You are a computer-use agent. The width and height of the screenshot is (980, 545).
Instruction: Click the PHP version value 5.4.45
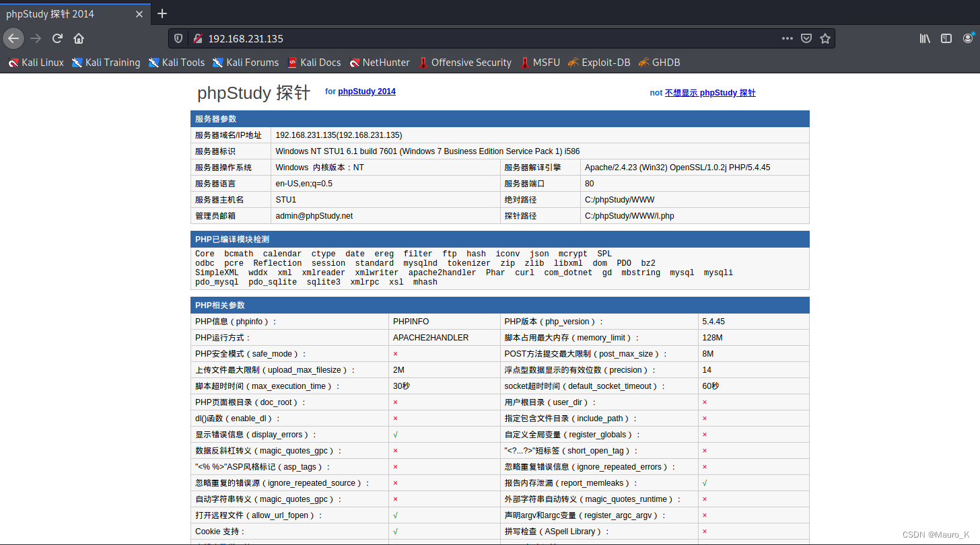coord(713,322)
